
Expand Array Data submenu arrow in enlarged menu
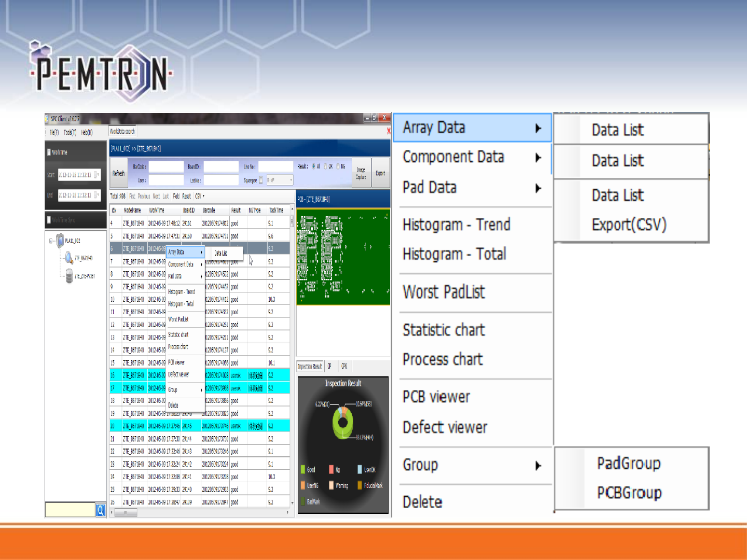pos(538,129)
